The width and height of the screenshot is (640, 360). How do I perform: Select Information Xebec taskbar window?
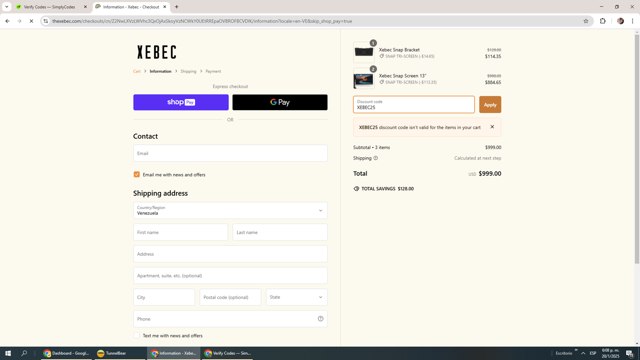pos(173,353)
